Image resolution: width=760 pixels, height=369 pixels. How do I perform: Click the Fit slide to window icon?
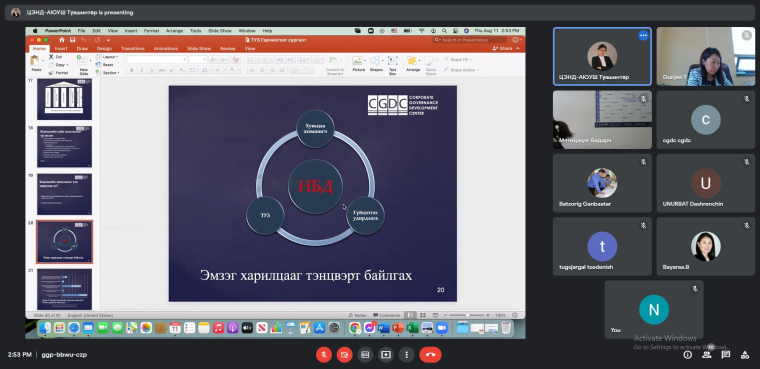(x=516, y=315)
